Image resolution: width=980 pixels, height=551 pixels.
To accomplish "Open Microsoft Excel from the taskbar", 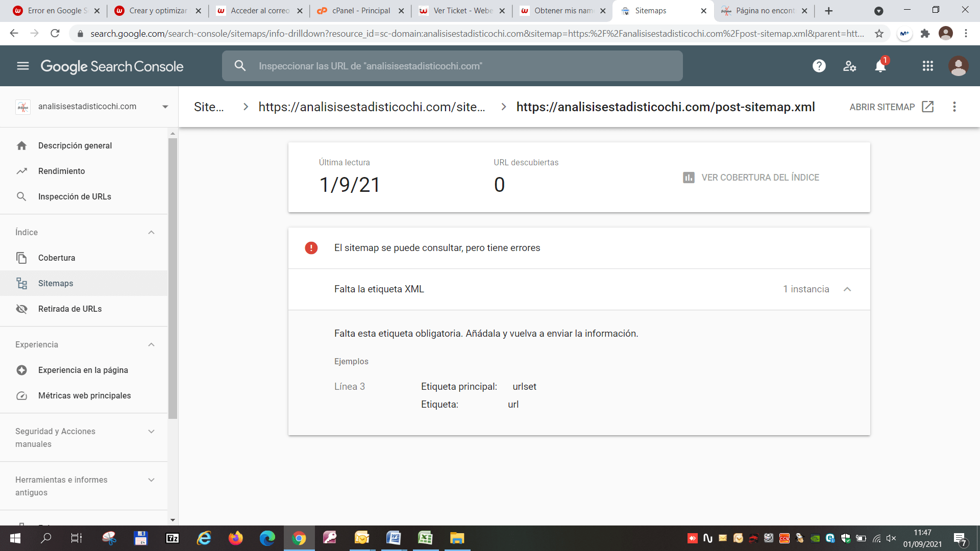I will coord(425,538).
